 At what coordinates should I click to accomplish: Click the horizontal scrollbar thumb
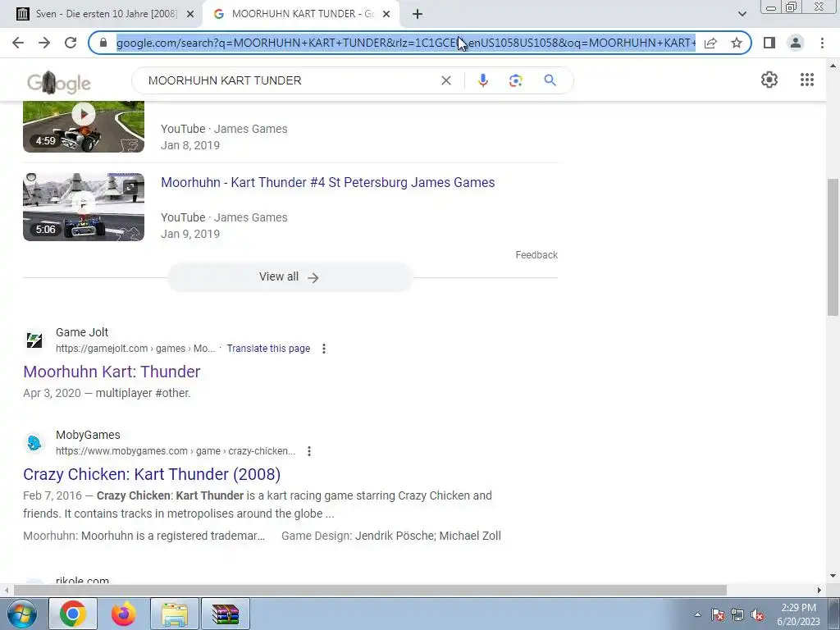click(x=370, y=591)
